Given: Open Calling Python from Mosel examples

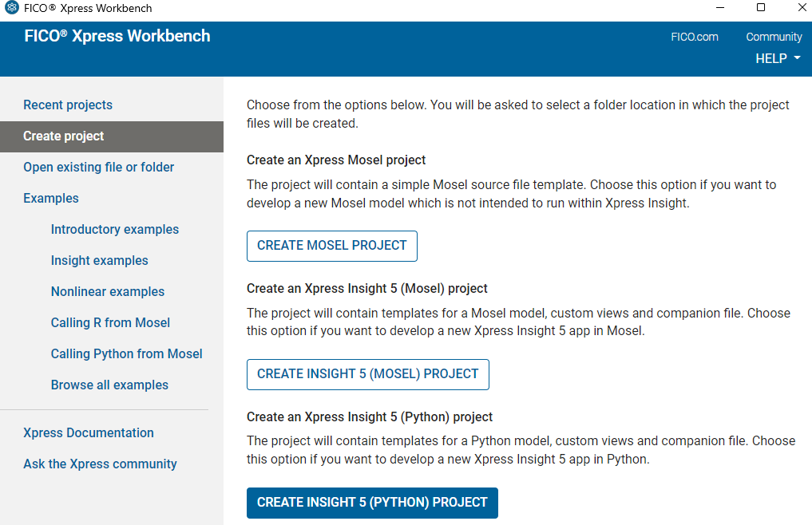Looking at the screenshot, I should 127,353.
